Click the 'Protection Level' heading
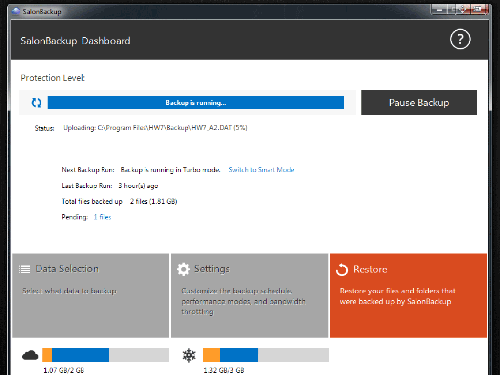The image size is (500, 375). (x=52, y=78)
